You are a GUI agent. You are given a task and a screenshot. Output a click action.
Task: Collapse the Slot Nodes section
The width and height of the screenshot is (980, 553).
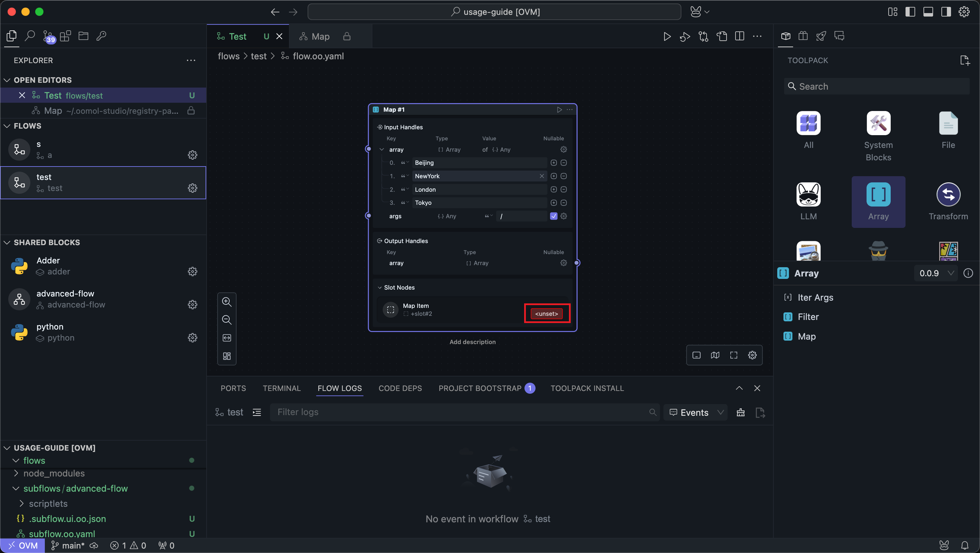pos(380,288)
